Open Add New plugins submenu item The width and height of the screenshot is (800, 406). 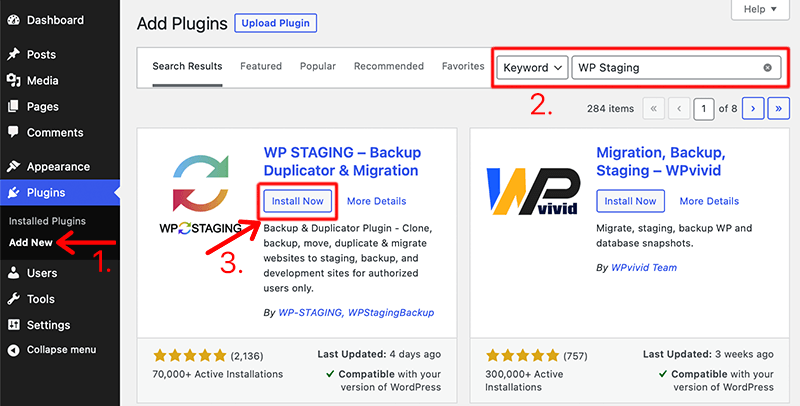[x=31, y=243]
